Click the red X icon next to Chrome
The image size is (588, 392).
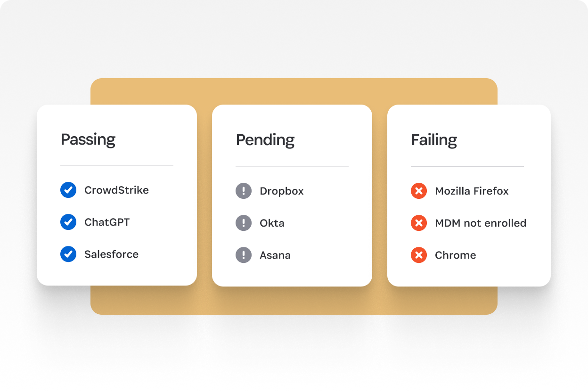(x=419, y=255)
